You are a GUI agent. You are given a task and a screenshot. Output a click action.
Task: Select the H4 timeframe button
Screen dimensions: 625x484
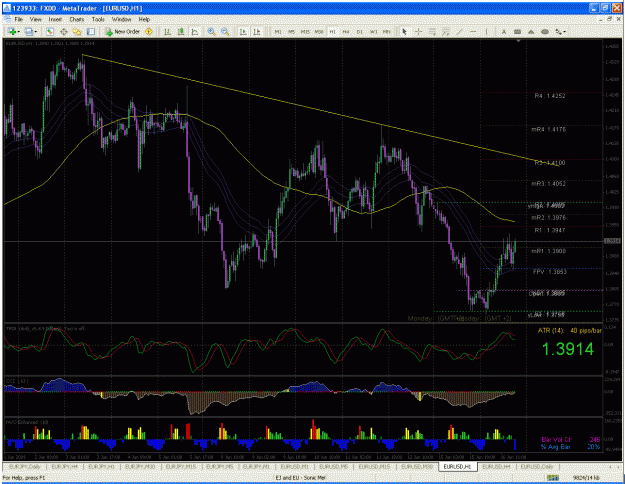[x=346, y=31]
